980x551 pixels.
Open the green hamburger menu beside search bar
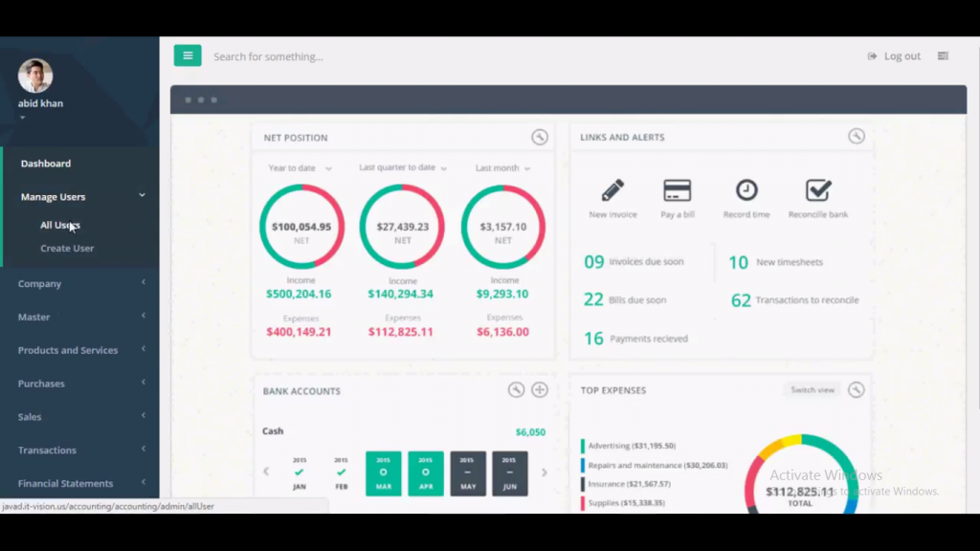click(x=188, y=55)
